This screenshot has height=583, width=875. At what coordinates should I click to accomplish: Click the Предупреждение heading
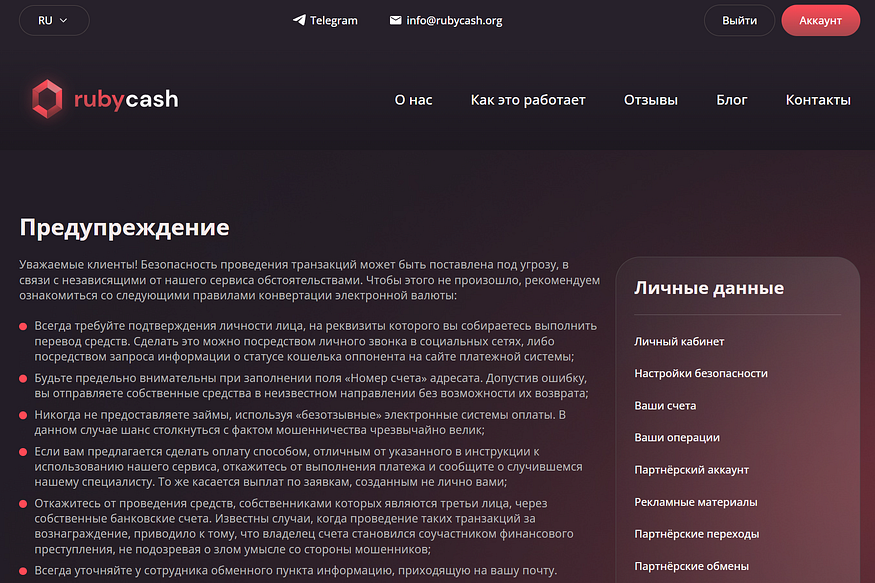pos(124,228)
